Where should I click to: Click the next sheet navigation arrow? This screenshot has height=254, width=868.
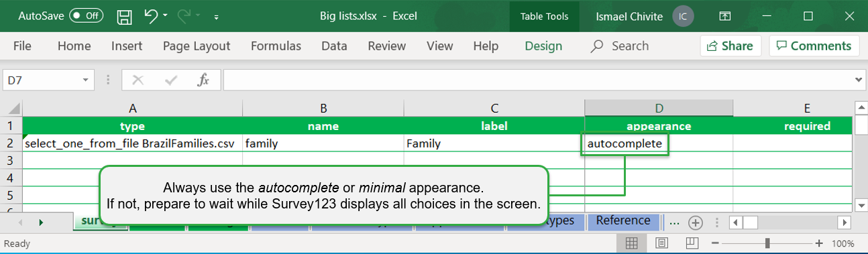point(41,222)
